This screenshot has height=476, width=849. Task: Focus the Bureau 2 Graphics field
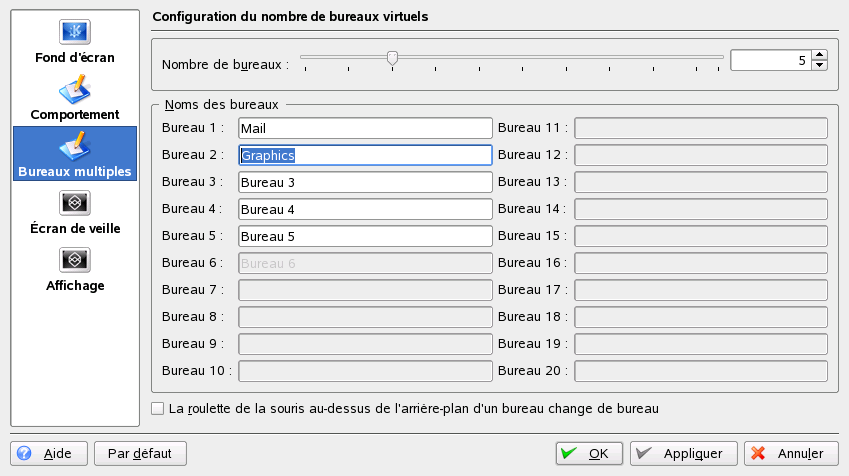365,155
